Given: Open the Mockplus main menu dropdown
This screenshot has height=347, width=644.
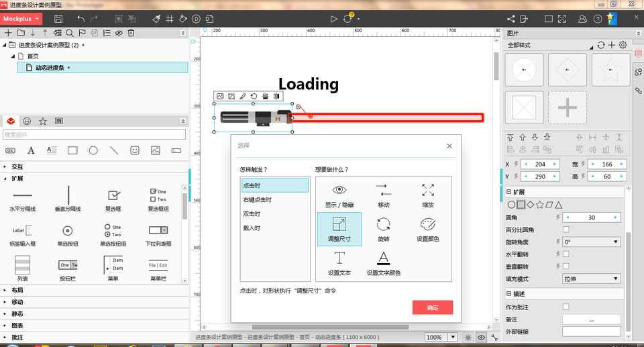Looking at the screenshot, I should [x=21, y=19].
